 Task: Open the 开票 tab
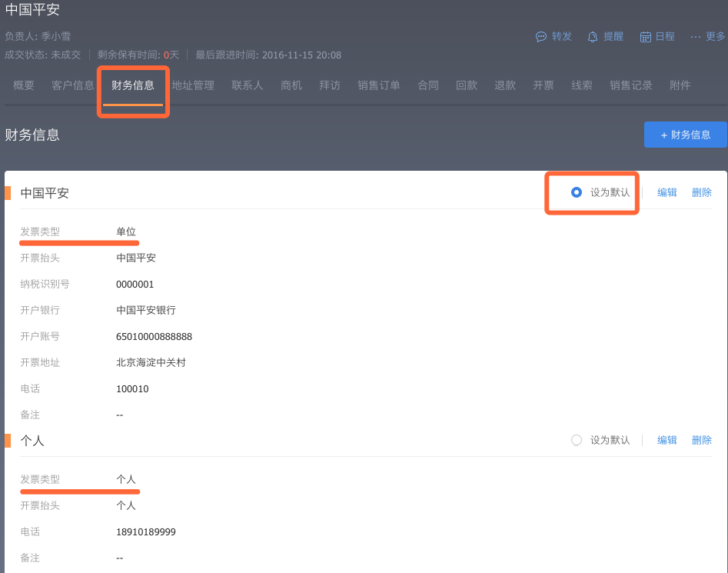(544, 85)
